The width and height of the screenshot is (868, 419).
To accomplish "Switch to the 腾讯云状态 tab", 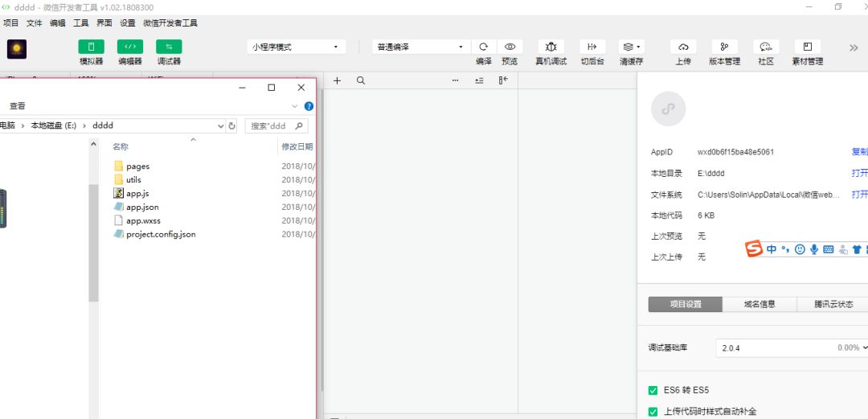I will click(x=833, y=304).
